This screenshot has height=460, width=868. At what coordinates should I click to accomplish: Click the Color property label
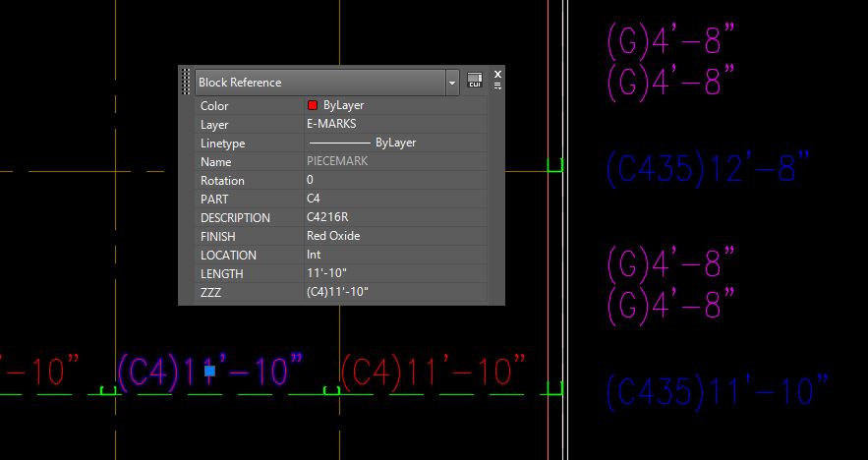(x=214, y=106)
